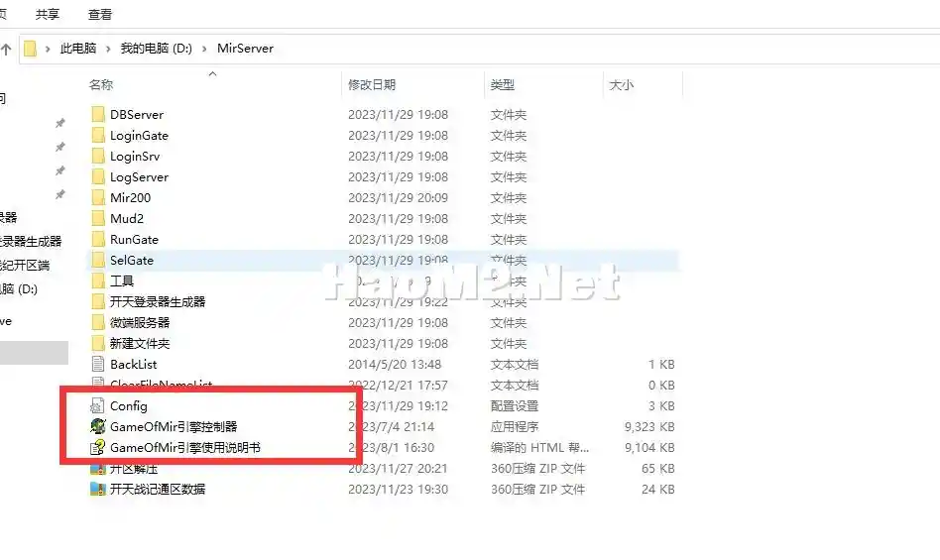Click the 24 KB size cell

point(657,490)
